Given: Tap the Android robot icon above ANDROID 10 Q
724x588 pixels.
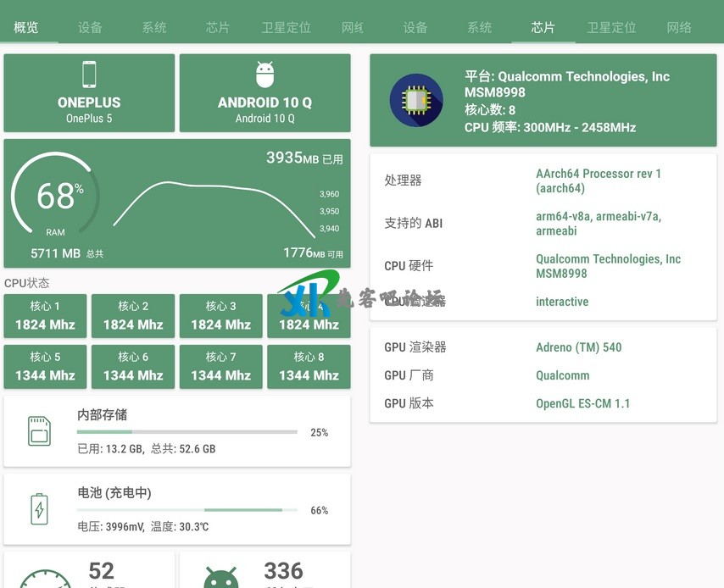Looking at the screenshot, I should click(265, 75).
